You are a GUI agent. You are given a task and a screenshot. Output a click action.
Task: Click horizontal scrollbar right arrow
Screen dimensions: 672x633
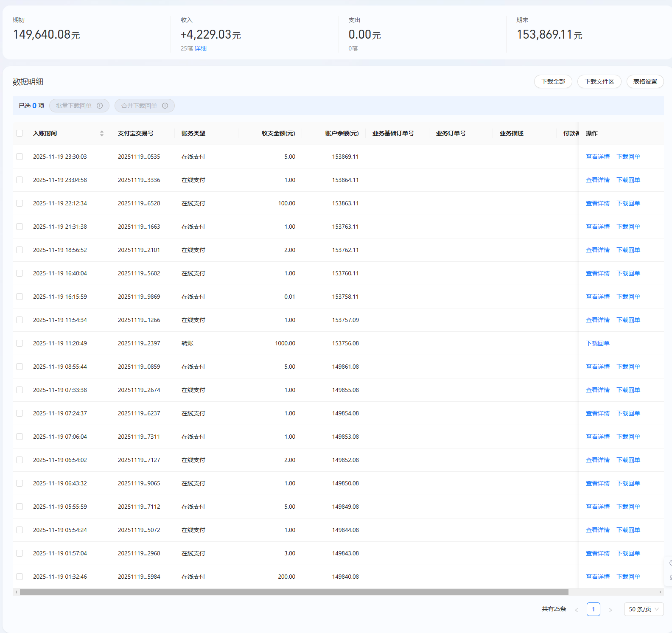pyautogui.click(x=660, y=592)
